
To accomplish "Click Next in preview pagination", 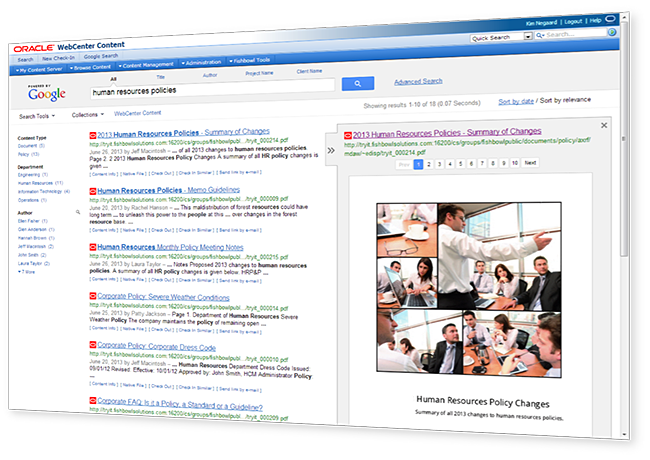I will pos(530,162).
